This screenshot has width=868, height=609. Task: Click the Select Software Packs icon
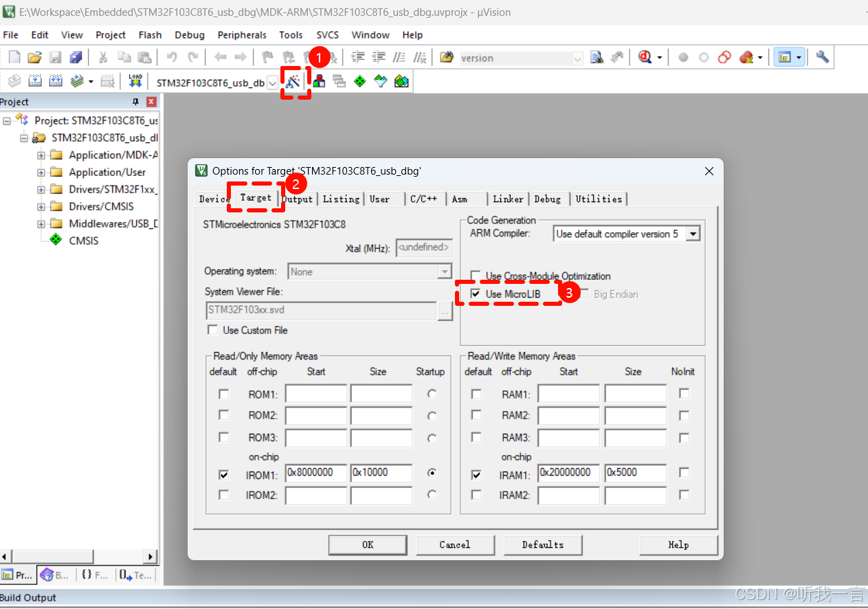point(381,81)
